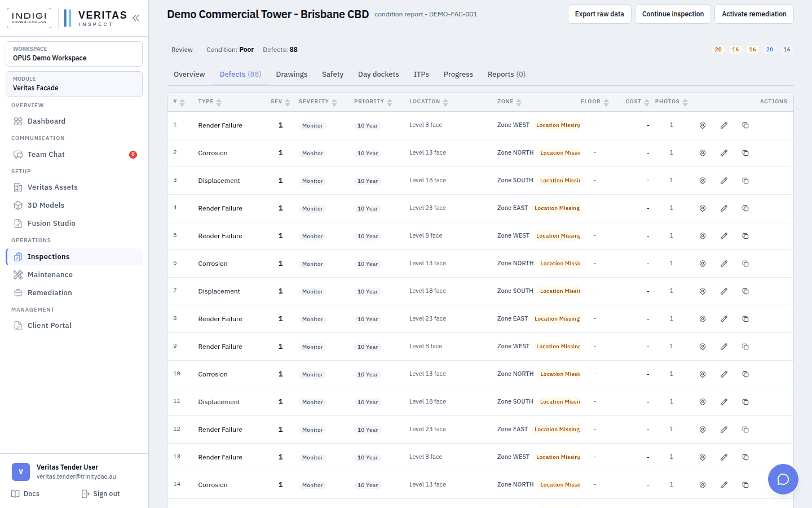The height and width of the screenshot is (508, 812).
Task: Duplicate defect row 1 with copy icon
Action: [745, 125]
